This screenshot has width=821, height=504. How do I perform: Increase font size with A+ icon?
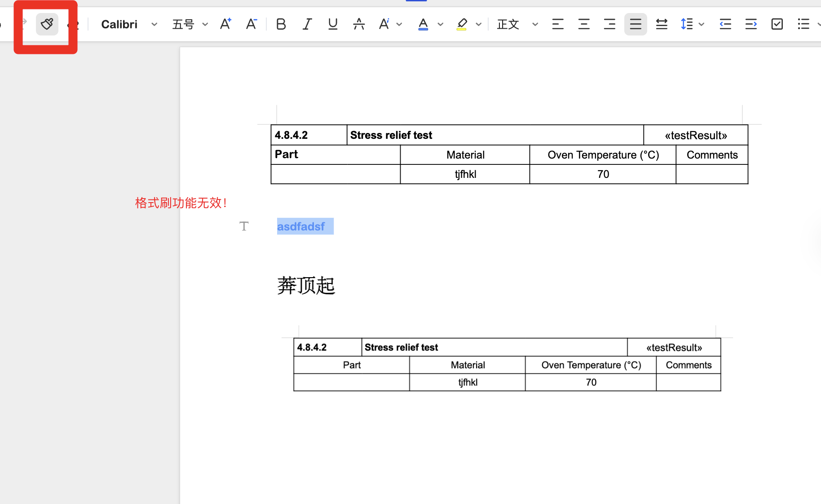[225, 24]
